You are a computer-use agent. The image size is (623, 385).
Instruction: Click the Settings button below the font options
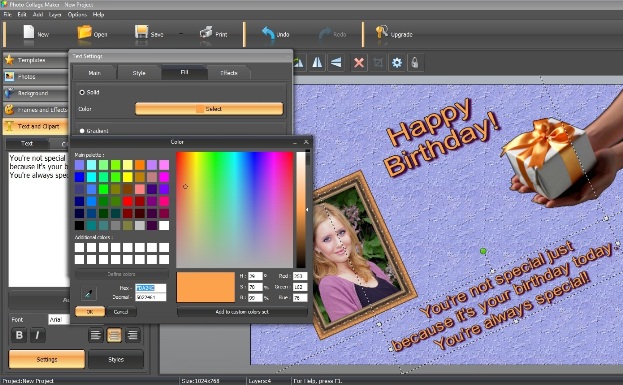pos(47,359)
